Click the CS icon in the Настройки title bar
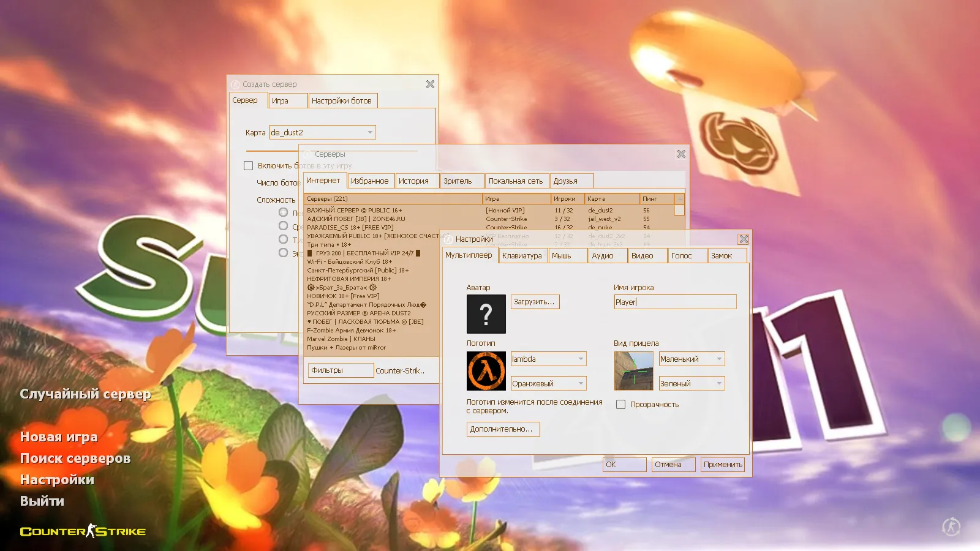 [448, 239]
